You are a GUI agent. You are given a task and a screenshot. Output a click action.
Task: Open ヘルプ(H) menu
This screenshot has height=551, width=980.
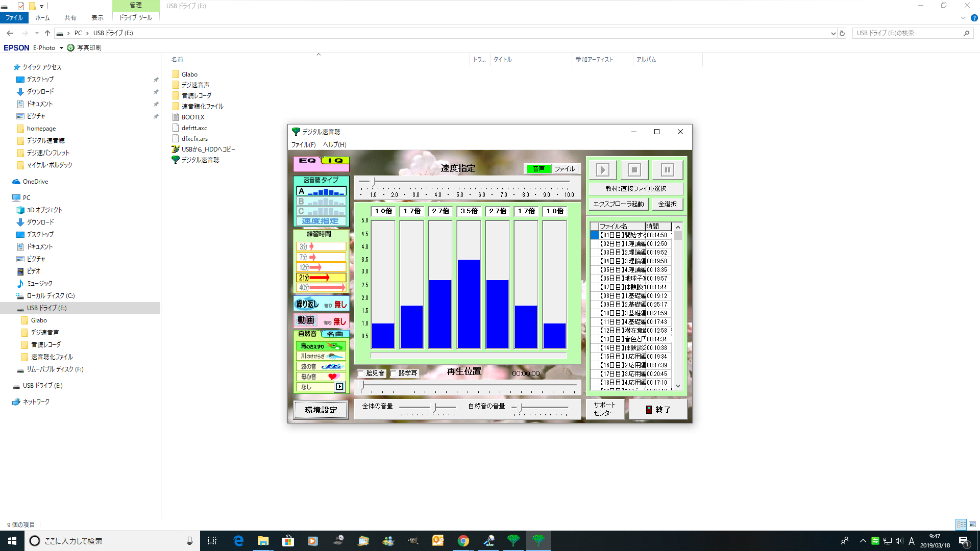coord(334,145)
